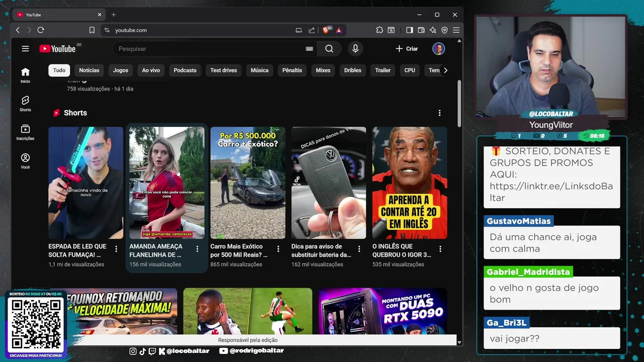Open options for O INGLÊS QUE QUEBROU short
This screenshot has width=644, height=362.
(x=440, y=249)
